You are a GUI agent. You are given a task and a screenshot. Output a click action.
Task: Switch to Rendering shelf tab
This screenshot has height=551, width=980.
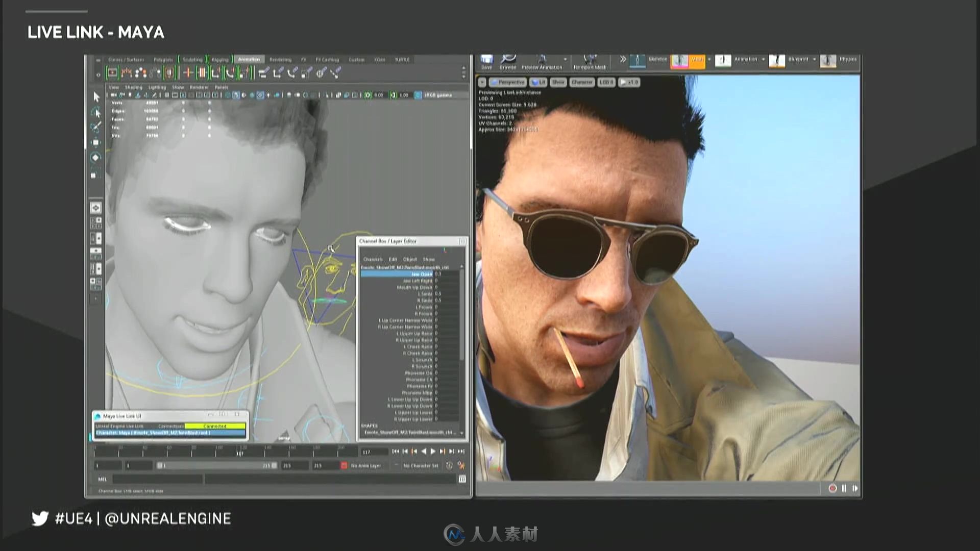coord(280,60)
